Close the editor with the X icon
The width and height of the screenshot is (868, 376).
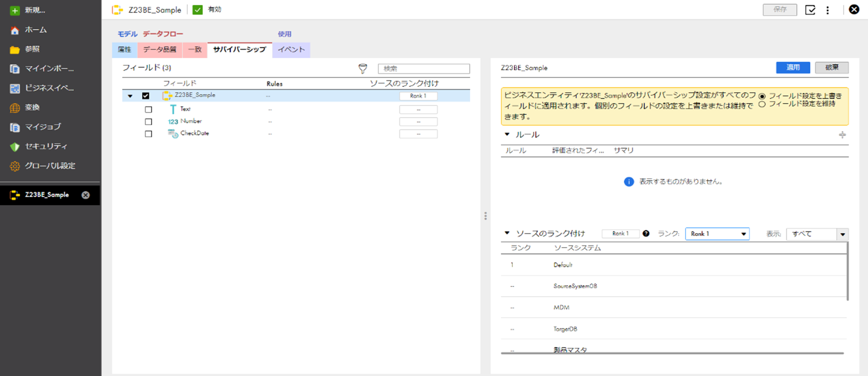tap(854, 9)
